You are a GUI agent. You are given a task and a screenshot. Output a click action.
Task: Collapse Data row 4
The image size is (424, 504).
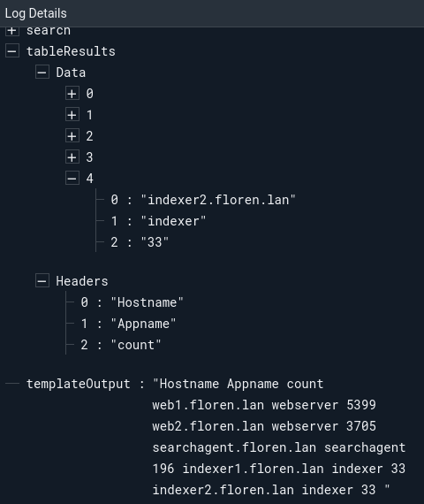coord(72,178)
